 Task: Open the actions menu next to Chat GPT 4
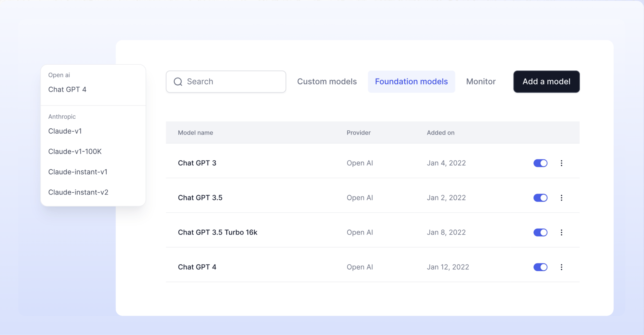(562, 267)
